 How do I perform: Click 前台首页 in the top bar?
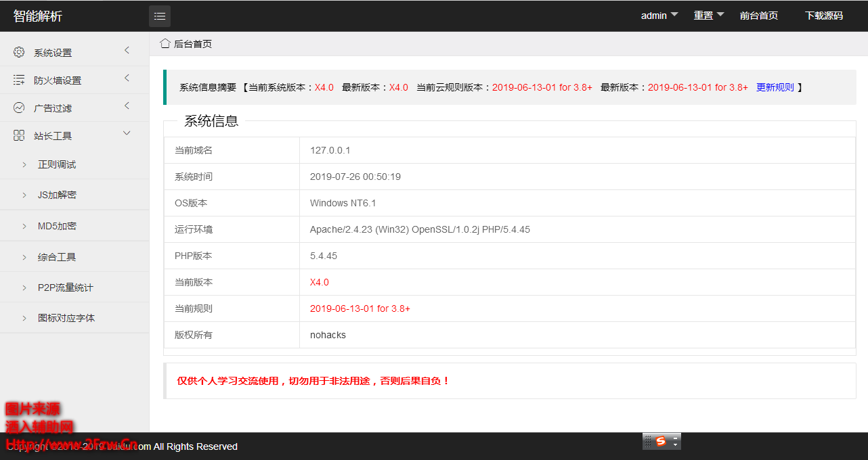pyautogui.click(x=758, y=16)
